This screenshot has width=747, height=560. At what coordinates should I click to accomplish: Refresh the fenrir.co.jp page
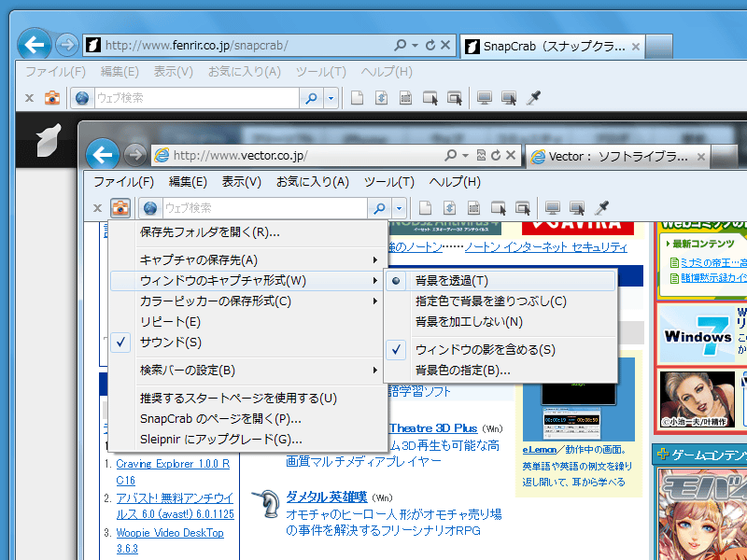430,45
